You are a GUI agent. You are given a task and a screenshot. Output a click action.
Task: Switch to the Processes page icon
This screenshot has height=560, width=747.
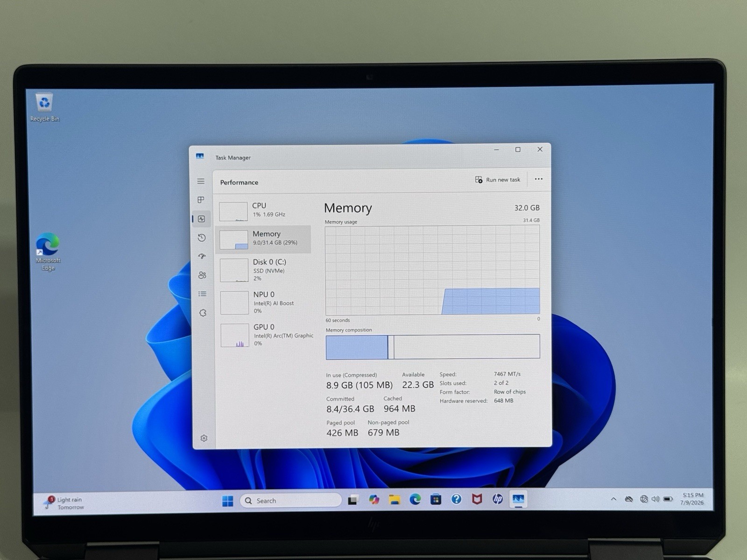[x=201, y=200]
